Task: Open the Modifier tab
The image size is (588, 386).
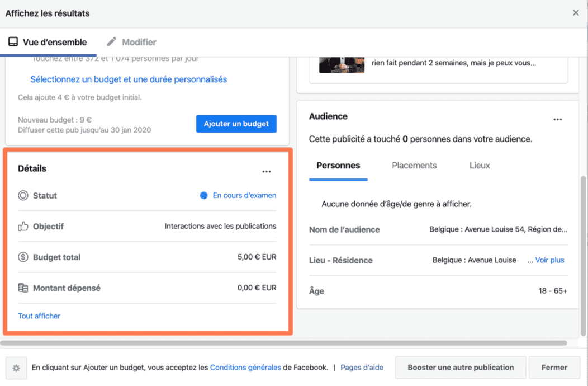Action: click(132, 42)
